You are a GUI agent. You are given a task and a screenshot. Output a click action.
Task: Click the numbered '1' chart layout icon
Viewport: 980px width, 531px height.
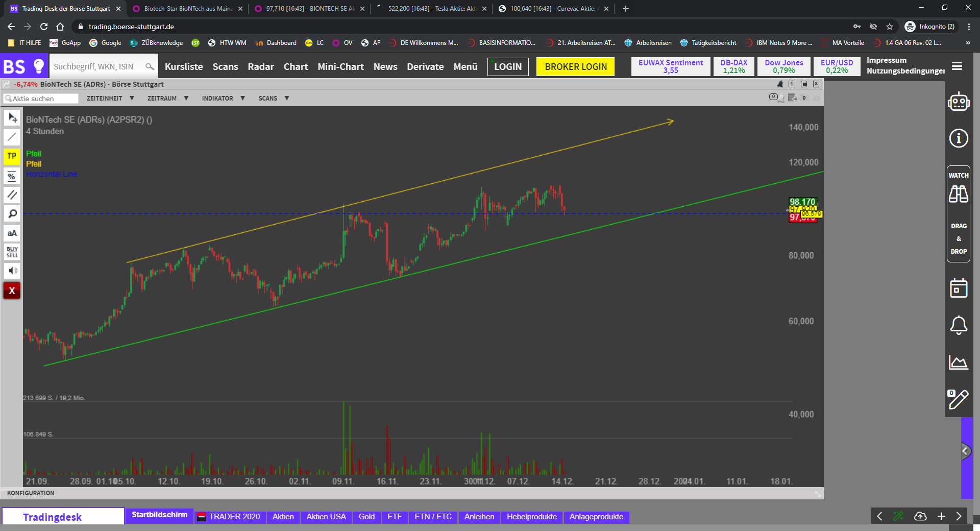point(792,84)
